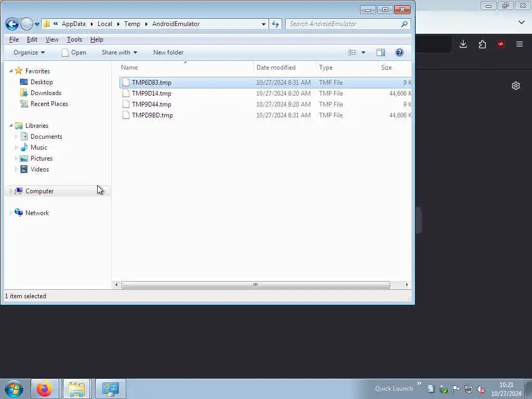Expand the Music library
This screenshot has width=532, height=399.
[16, 147]
